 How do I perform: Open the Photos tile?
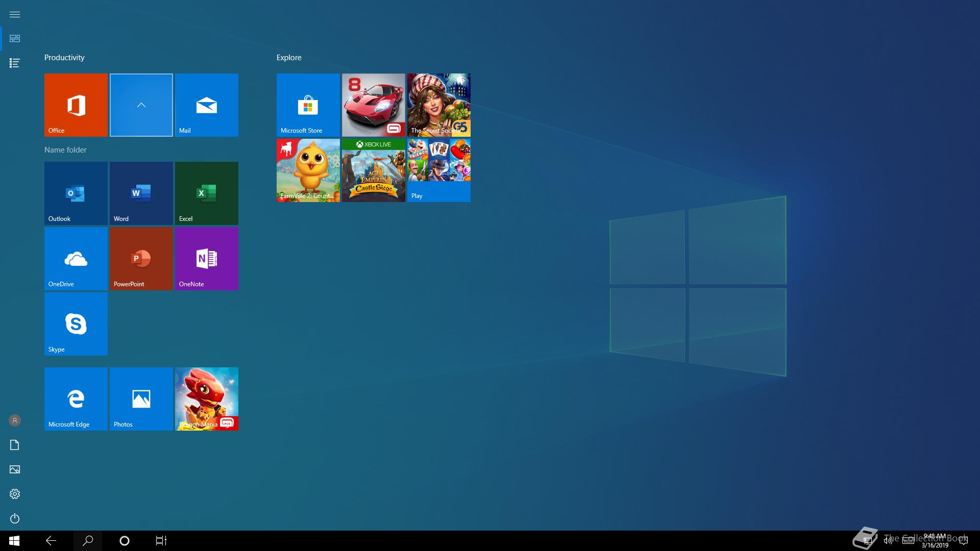pyautogui.click(x=141, y=399)
